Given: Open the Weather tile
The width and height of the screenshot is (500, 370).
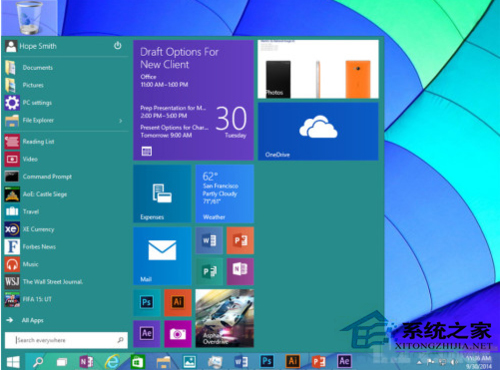Looking at the screenshot, I should [225, 194].
